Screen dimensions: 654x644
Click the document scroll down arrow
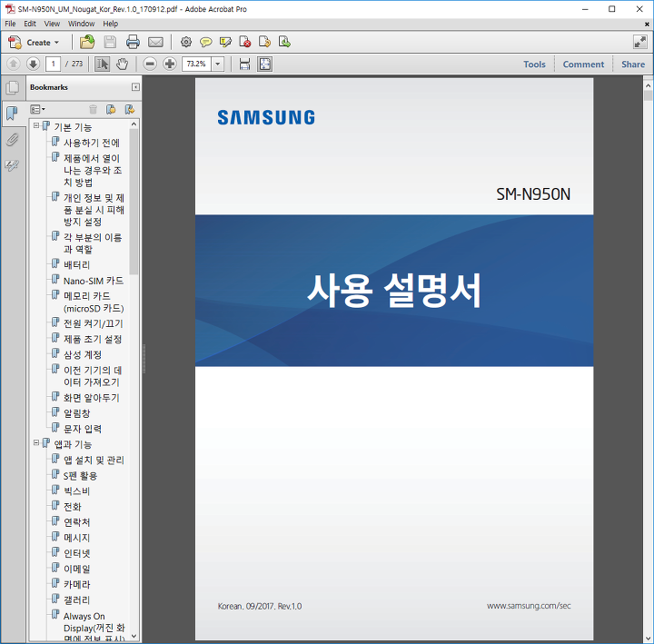point(648,639)
